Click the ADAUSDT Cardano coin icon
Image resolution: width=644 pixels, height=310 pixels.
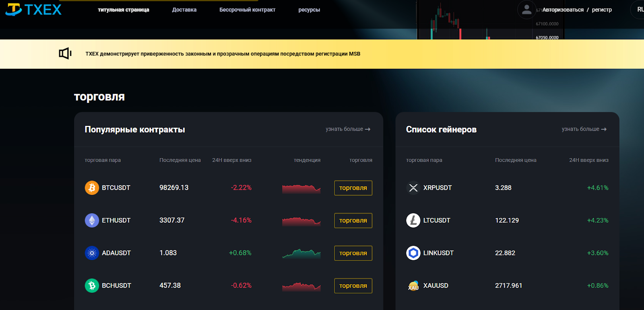(x=92, y=253)
